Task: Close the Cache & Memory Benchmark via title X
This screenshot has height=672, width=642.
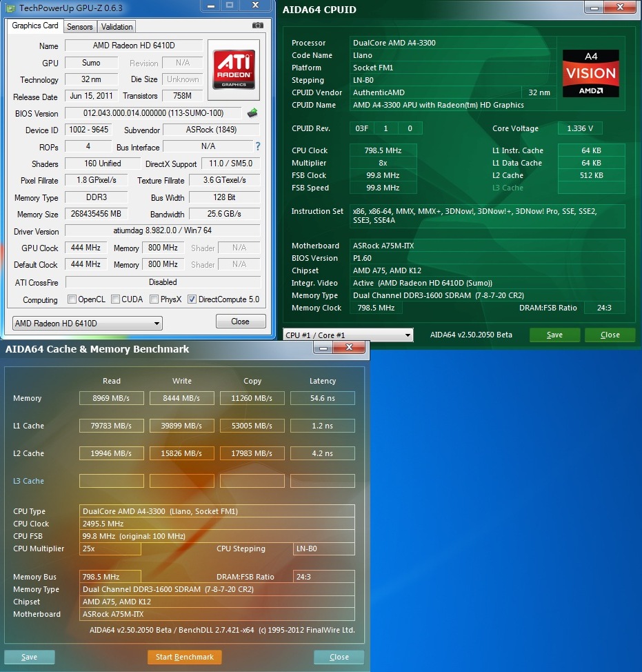Action: tap(349, 348)
